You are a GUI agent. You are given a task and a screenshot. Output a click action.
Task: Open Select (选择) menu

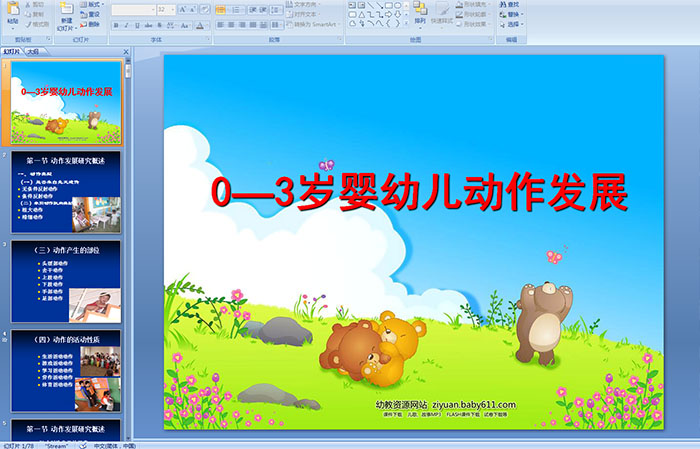[x=511, y=24]
